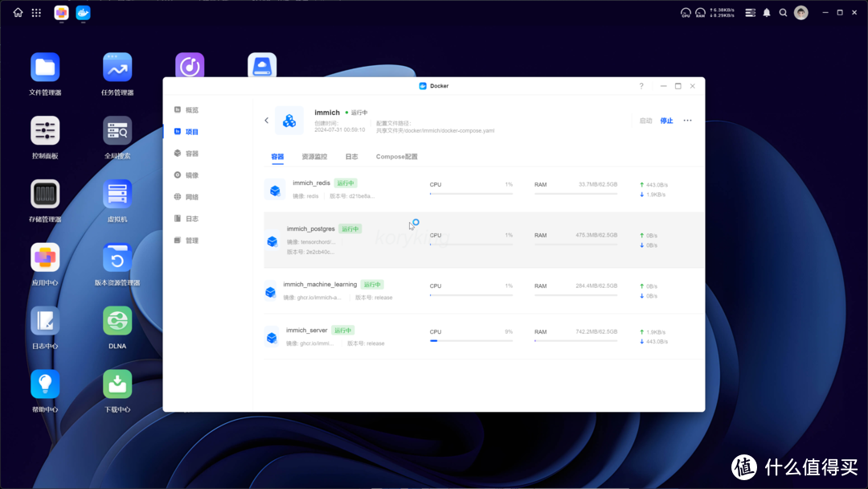
Task: Open the Version Explorer desktop icon
Action: click(x=117, y=257)
